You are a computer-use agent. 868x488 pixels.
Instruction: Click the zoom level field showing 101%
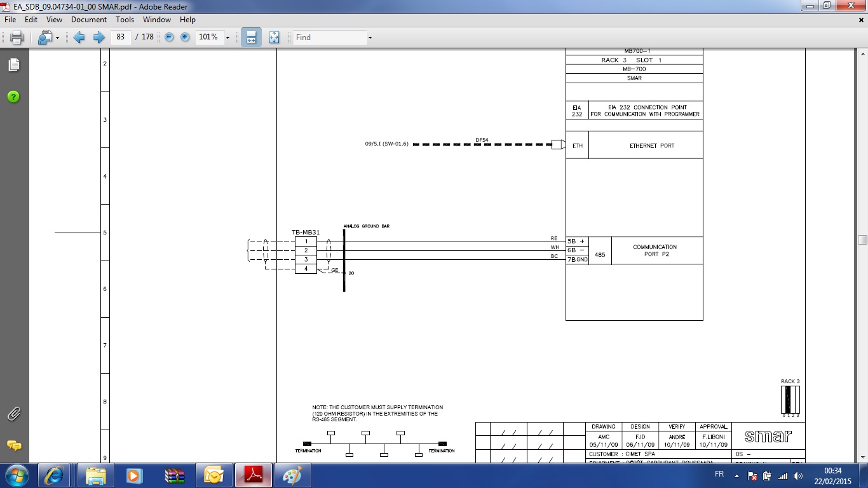208,37
